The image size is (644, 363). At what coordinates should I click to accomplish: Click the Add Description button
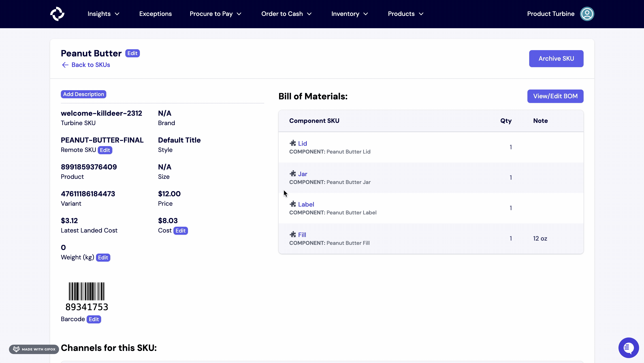coord(83,94)
